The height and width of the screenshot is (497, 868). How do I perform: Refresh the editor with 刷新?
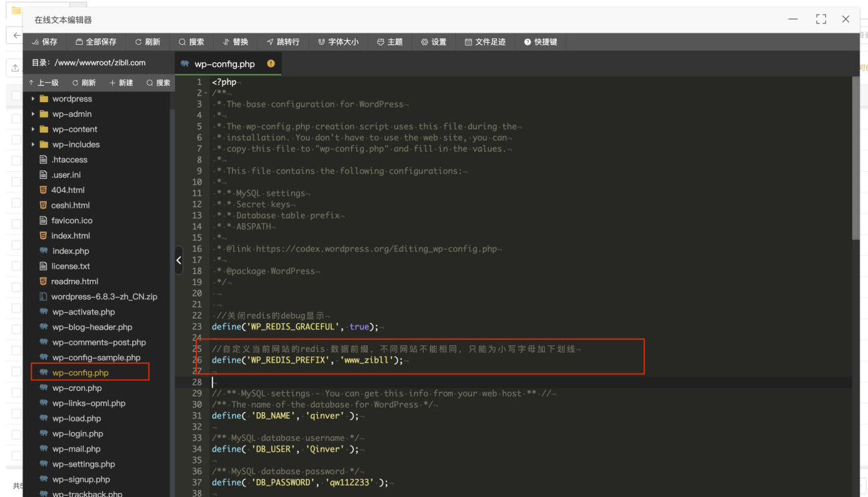coord(148,41)
